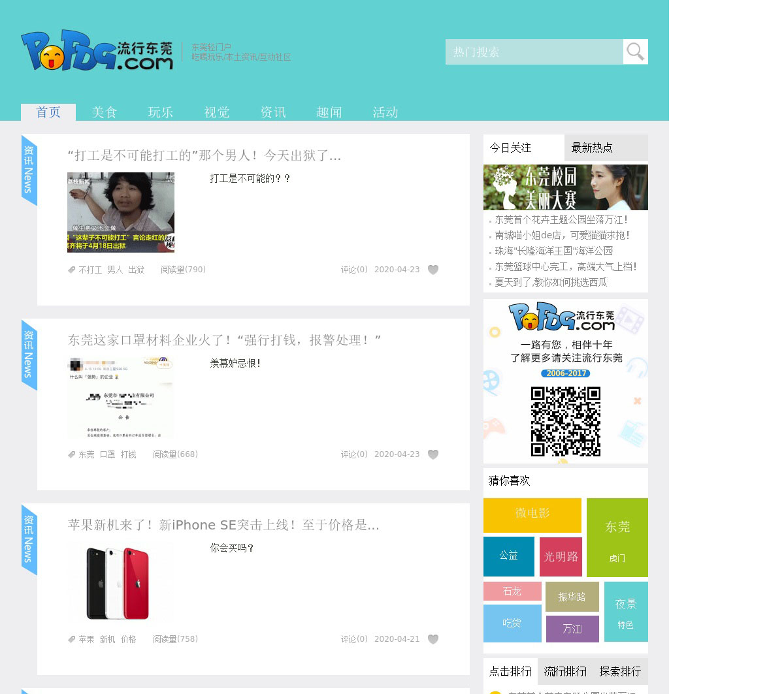Click the blue 公益 tile
The image size is (784, 694).
point(509,556)
